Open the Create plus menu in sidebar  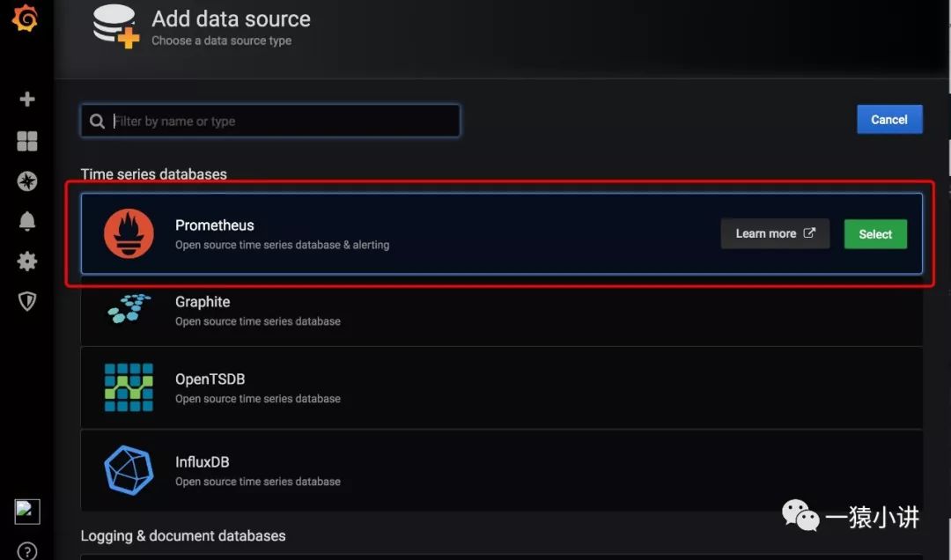click(26, 99)
